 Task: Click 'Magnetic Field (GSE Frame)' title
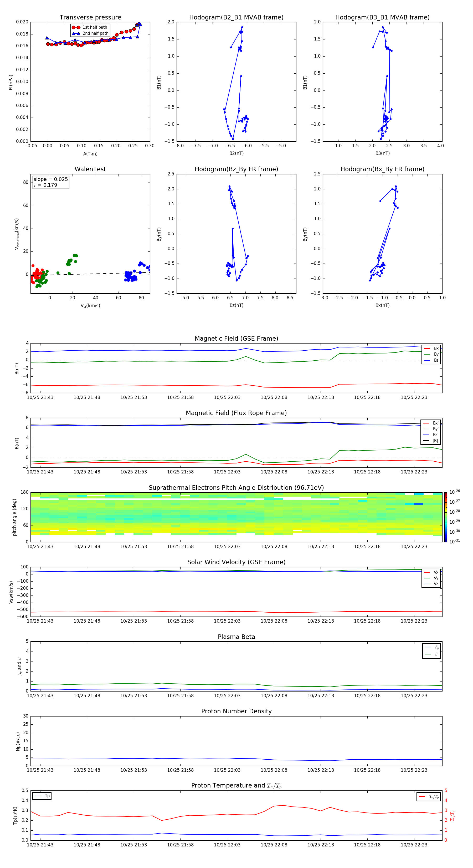click(236, 339)
